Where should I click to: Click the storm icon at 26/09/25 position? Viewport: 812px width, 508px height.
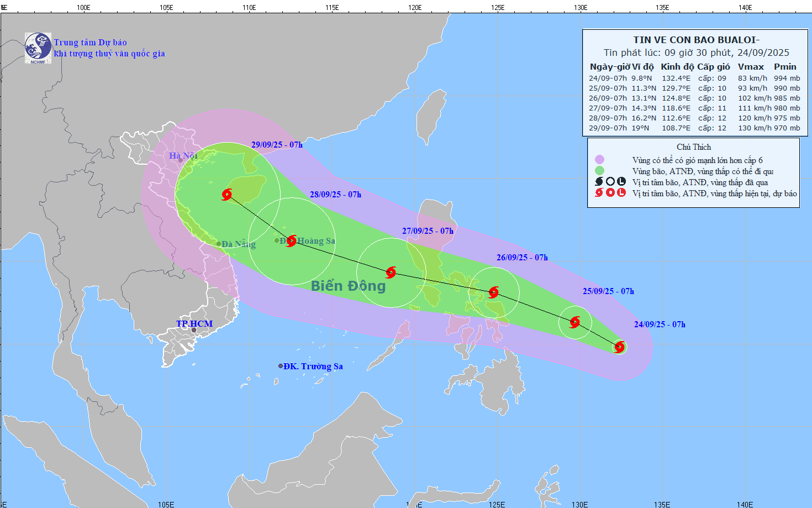coord(494,292)
